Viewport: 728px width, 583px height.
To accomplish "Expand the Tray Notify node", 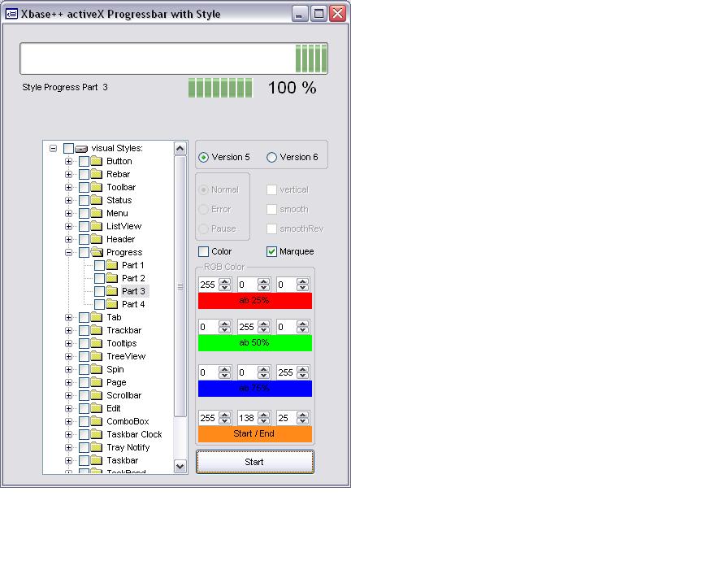I will [69, 447].
